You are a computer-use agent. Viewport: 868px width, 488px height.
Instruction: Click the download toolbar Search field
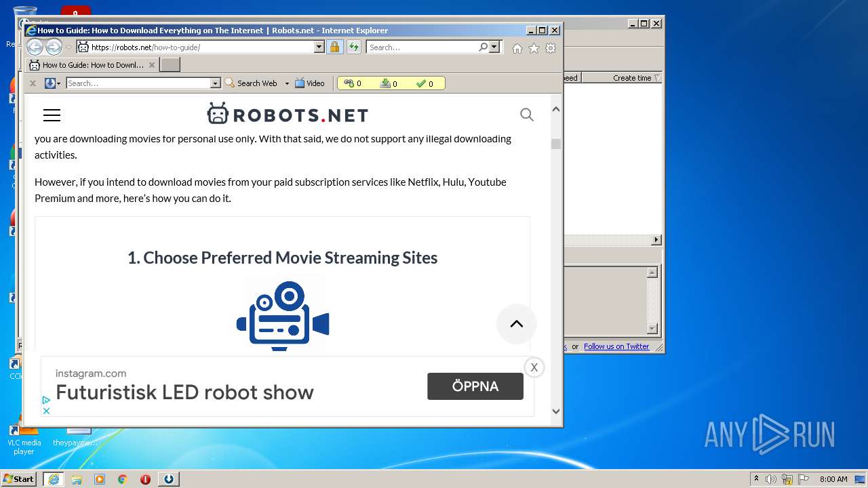point(138,83)
